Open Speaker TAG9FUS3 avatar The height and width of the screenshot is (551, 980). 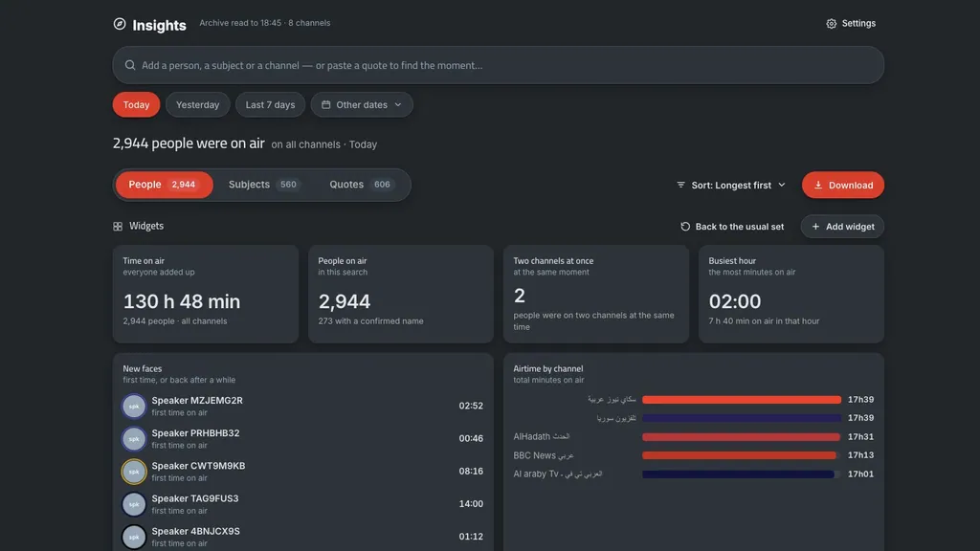coord(134,504)
